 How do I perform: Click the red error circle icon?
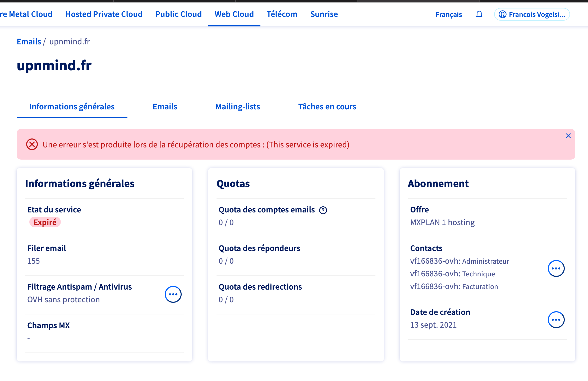click(32, 145)
